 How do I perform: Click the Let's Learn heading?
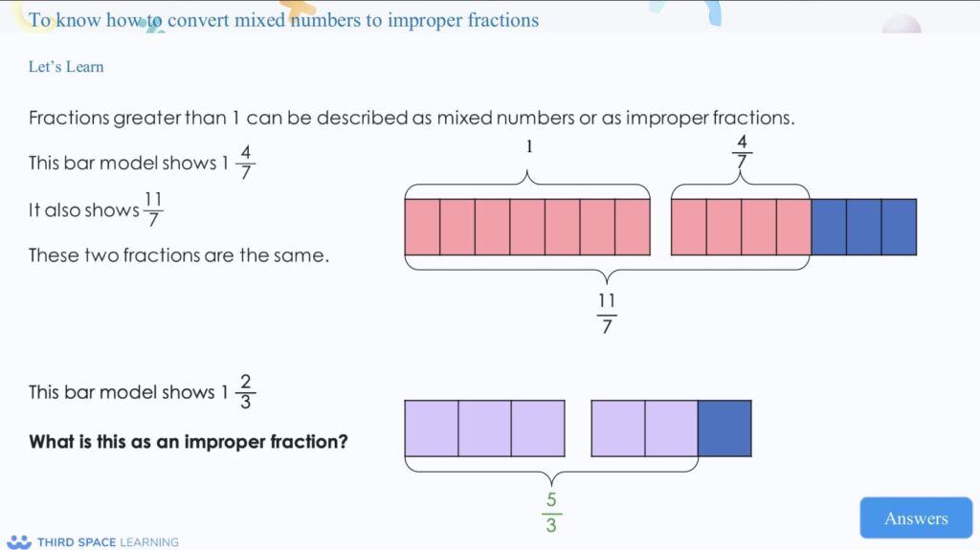point(66,67)
